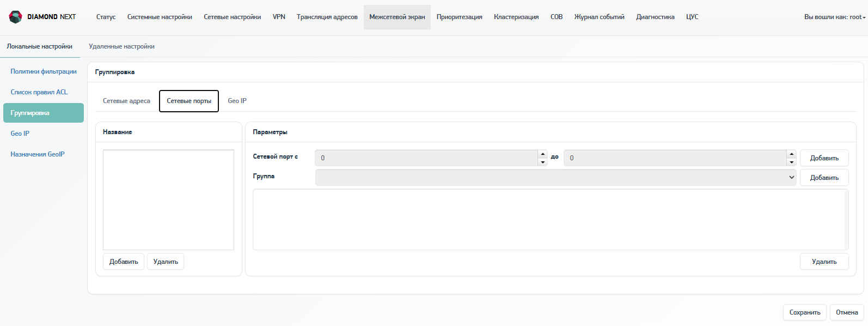Increase the ending port value
This screenshot has width=868, height=326.
click(791, 154)
